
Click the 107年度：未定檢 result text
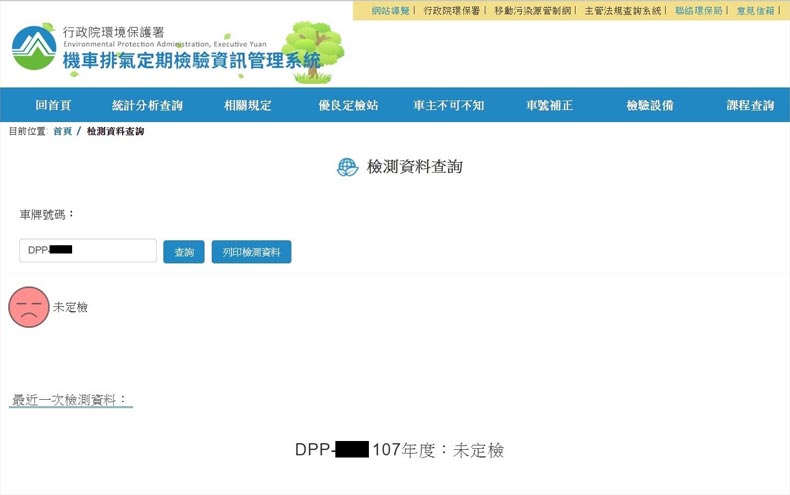click(438, 450)
